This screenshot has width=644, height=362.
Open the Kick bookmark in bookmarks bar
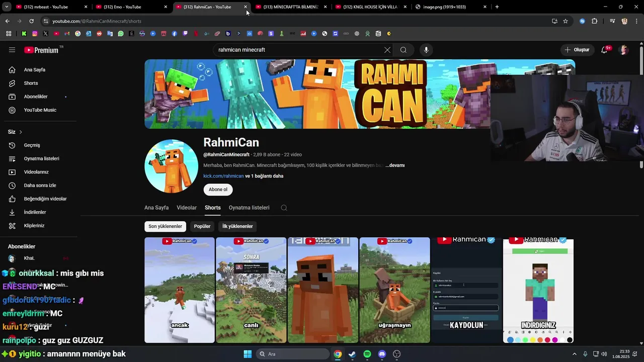click(24, 34)
